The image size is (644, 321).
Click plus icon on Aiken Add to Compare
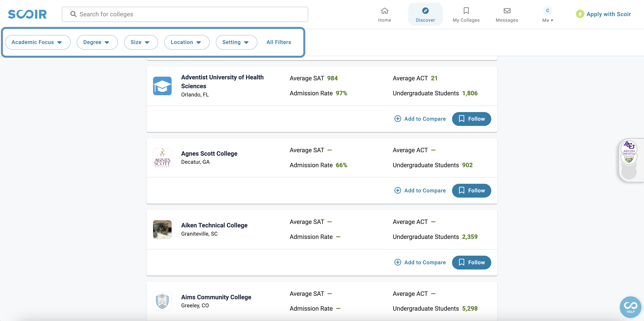(398, 262)
